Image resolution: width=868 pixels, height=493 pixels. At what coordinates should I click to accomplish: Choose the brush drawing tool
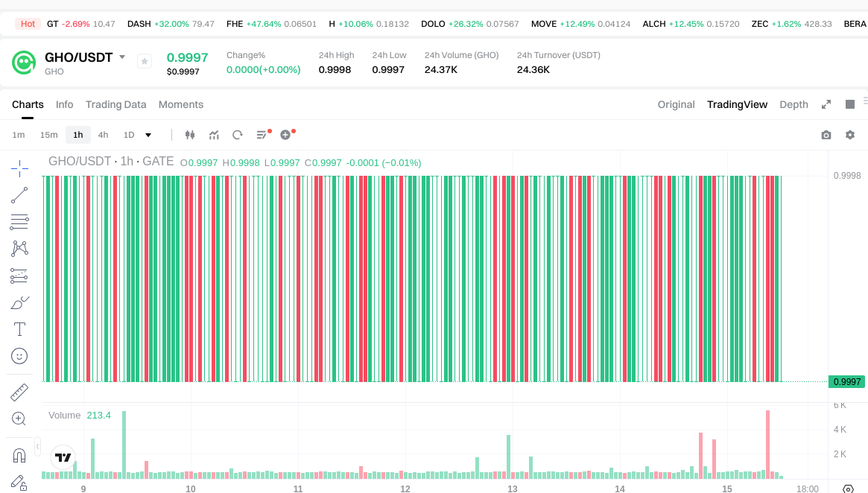click(x=20, y=303)
